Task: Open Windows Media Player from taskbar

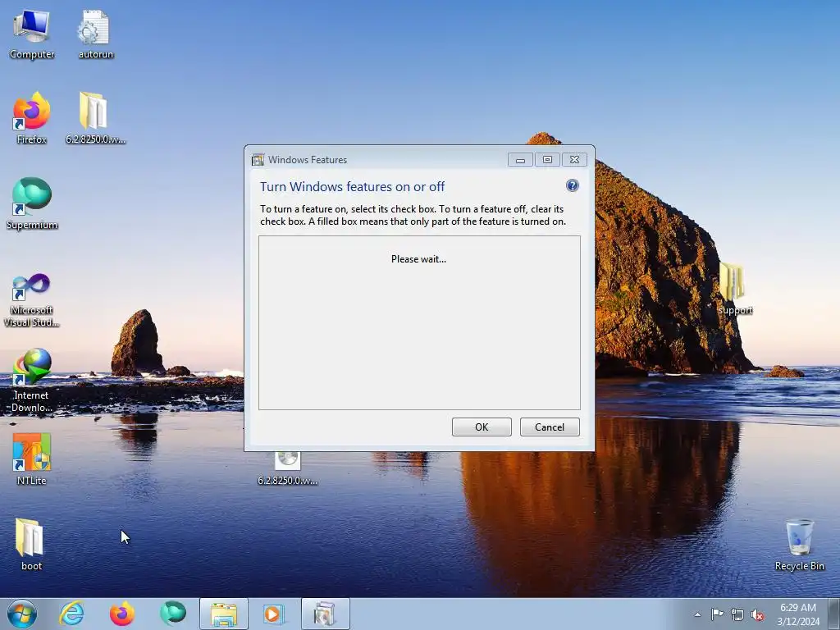Action: tap(274, 614)
